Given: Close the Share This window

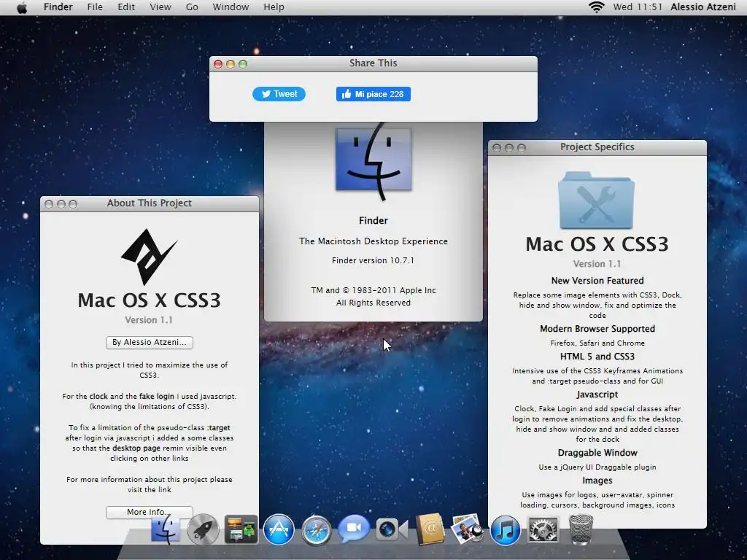Looking at the screenshot, I should (x=218, y=64).
